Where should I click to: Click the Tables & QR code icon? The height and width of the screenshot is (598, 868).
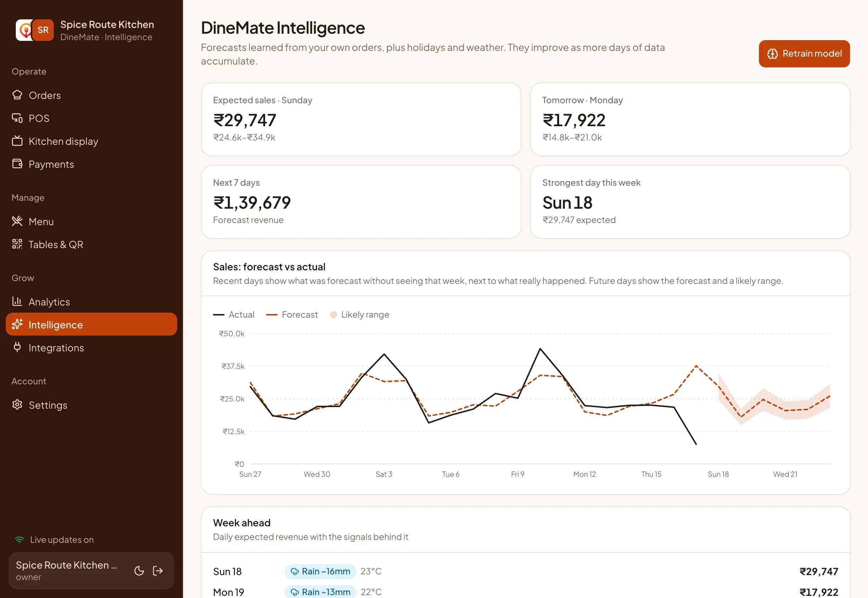point(17,244)
